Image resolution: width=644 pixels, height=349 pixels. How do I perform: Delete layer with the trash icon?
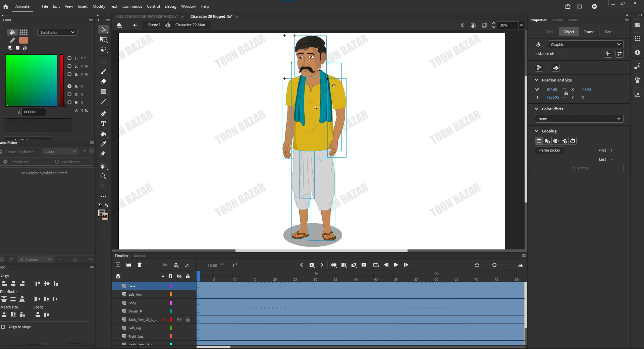coord(140,265)
